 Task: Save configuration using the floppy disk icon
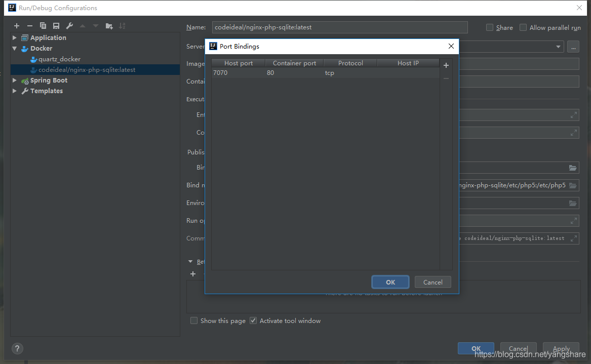56,26
